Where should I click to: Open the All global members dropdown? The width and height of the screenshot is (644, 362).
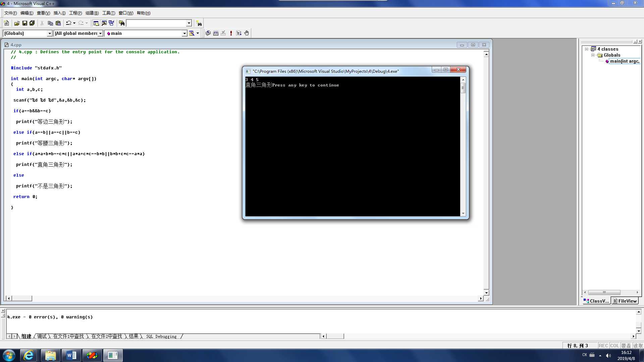(100, 33)
